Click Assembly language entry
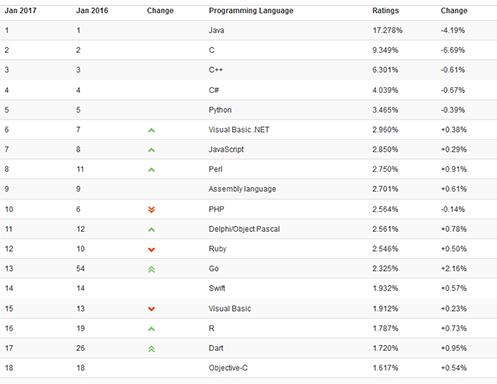The image size is (497, 384). 242,189
